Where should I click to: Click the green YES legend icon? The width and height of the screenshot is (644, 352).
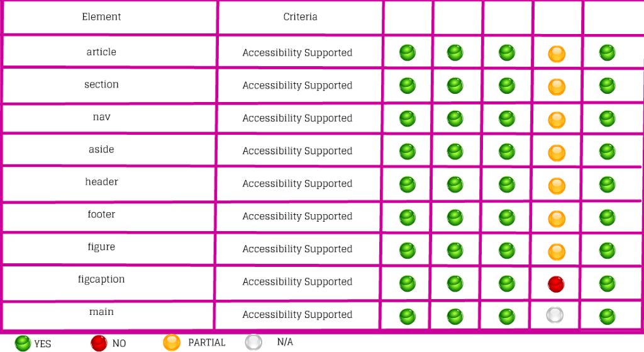tap(23, 343)
